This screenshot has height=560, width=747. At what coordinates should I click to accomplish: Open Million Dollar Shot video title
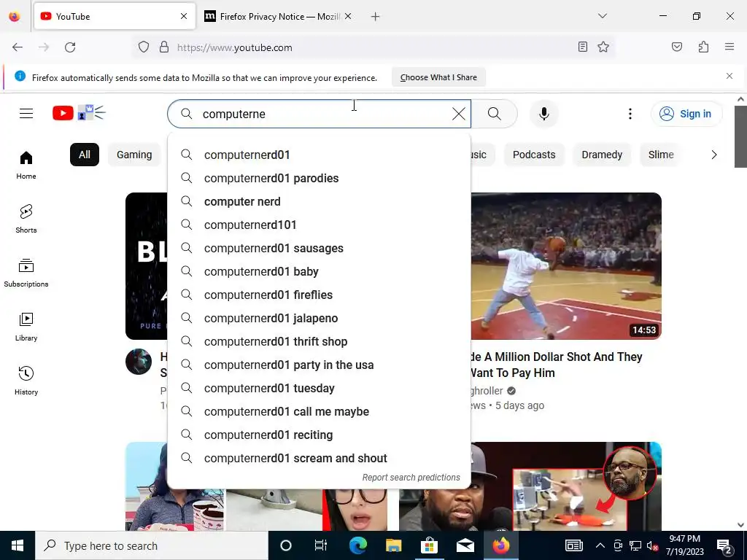coord(556,365)
